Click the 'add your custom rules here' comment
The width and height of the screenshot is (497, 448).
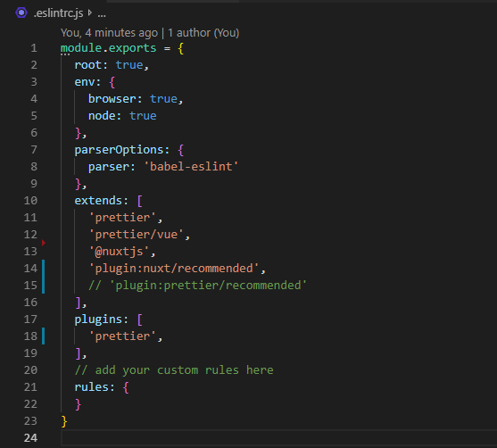pos(174,370)
